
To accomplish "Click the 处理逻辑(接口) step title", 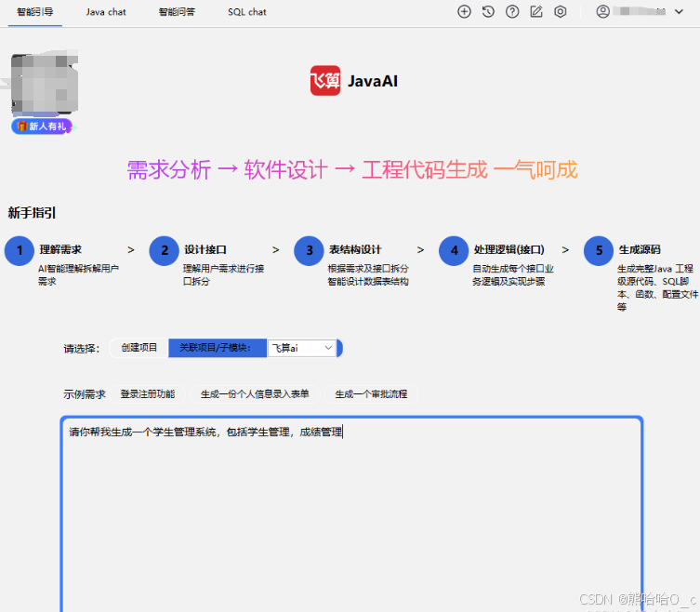I will (509, 249).
